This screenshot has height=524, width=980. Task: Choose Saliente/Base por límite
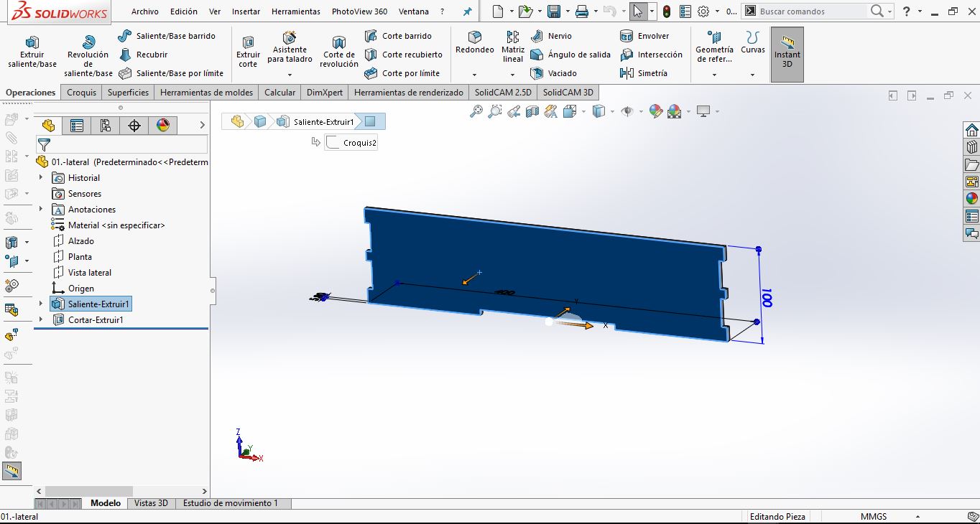[x=171, y=73]
